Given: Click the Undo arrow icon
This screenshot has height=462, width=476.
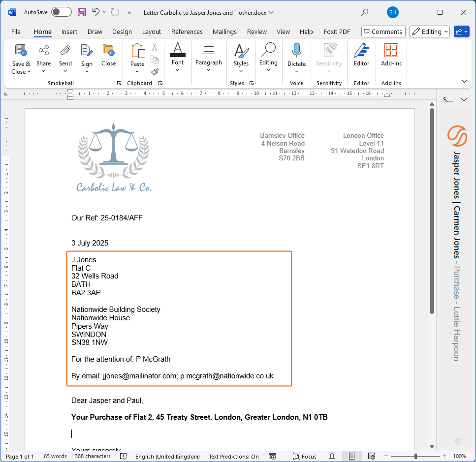Looking at the screenshot, I should [x=96, y=12].
